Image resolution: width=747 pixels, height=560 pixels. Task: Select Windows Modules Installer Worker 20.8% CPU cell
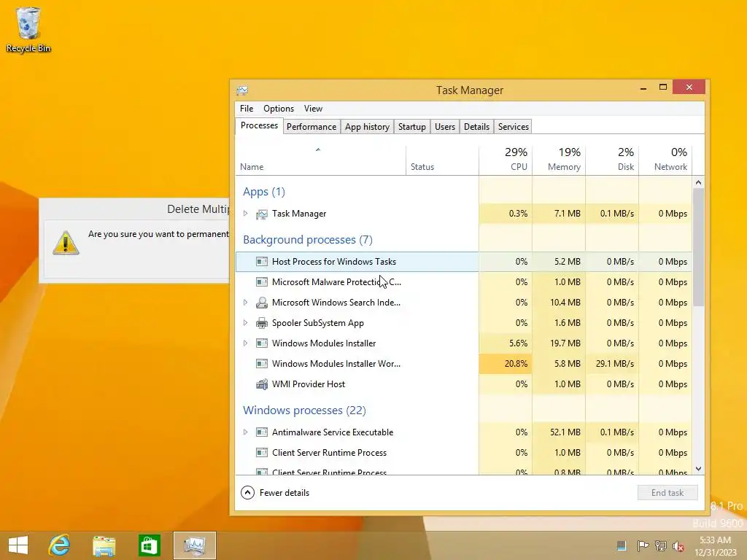(x=506, y=364)
